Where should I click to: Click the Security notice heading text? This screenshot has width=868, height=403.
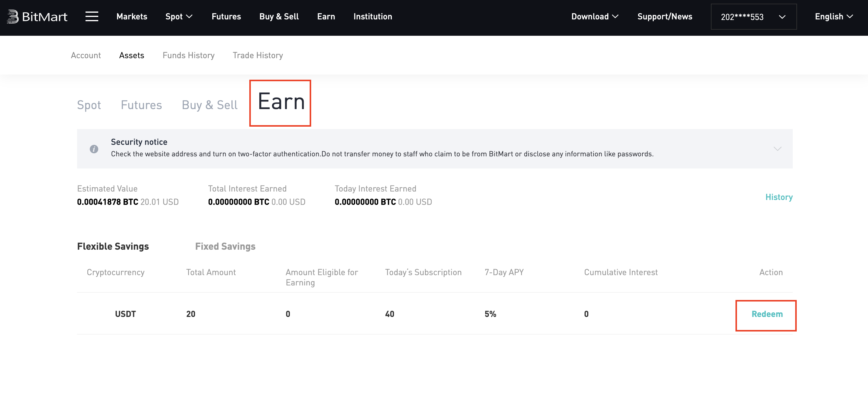point(139,142)
